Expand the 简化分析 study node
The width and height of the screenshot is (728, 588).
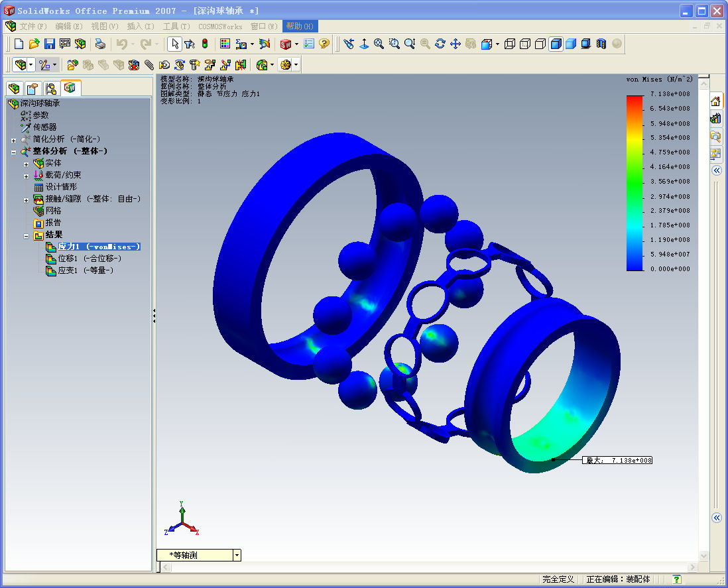(13, 140)
